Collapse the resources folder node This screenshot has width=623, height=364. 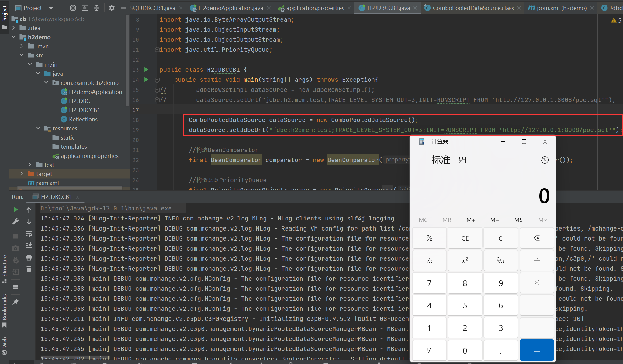38,128
